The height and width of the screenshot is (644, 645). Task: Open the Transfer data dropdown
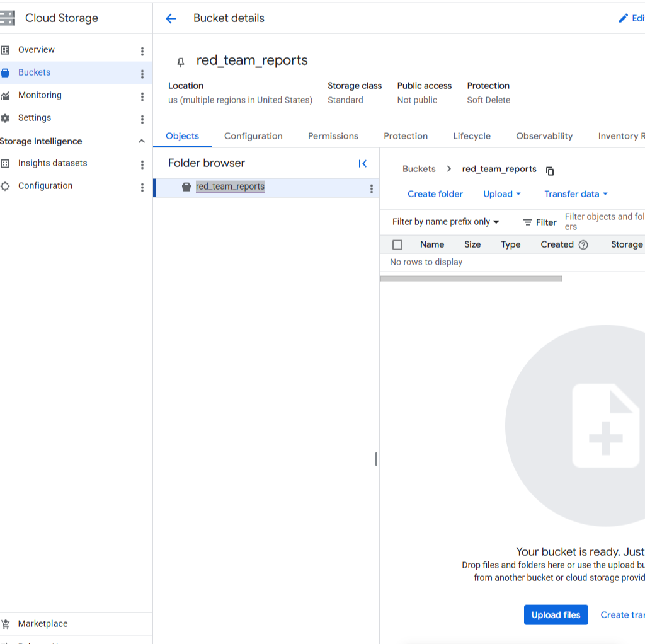pyautogui.click(x=576, y=194)
